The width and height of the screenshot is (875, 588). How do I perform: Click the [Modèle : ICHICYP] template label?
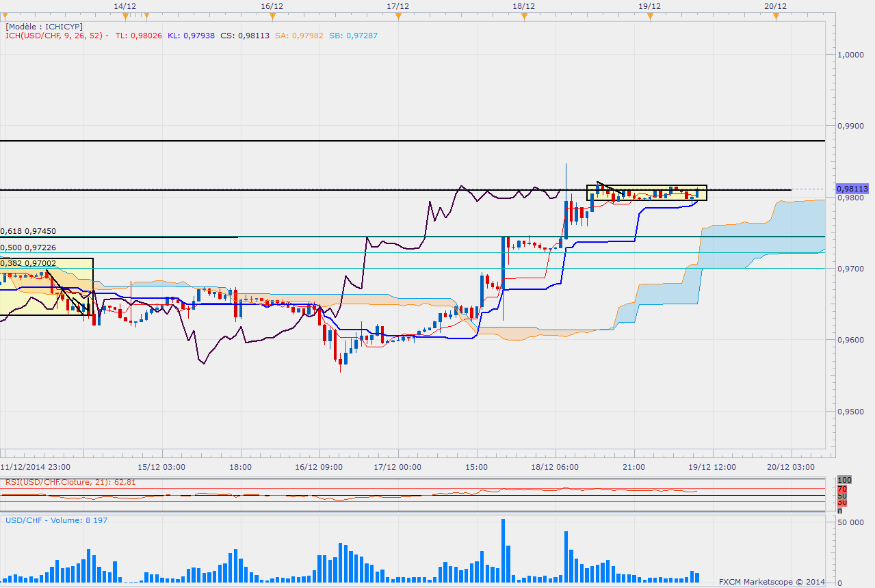44,26
